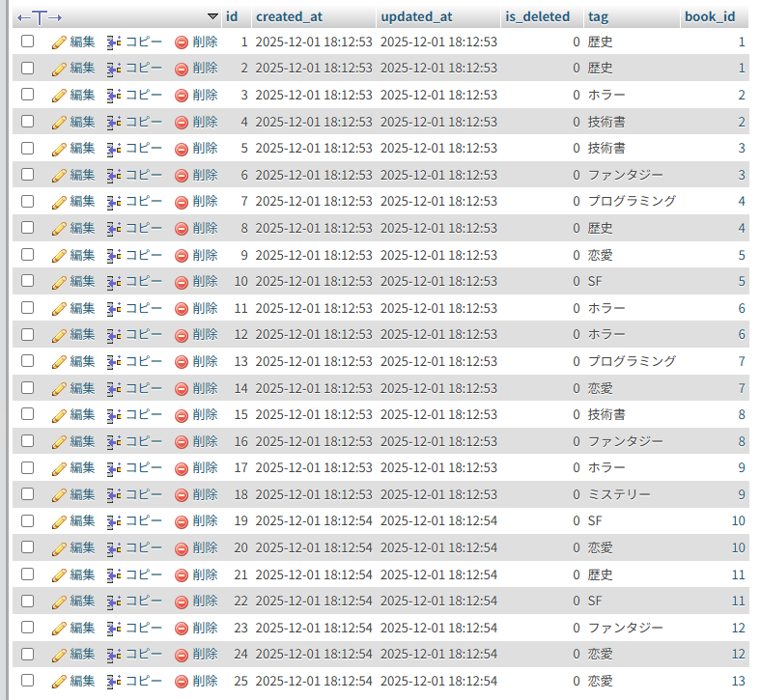The height and width of the screenshot is (700, 761).
Task: Click the copy icon for row id 13
Action: pos(113,361)
